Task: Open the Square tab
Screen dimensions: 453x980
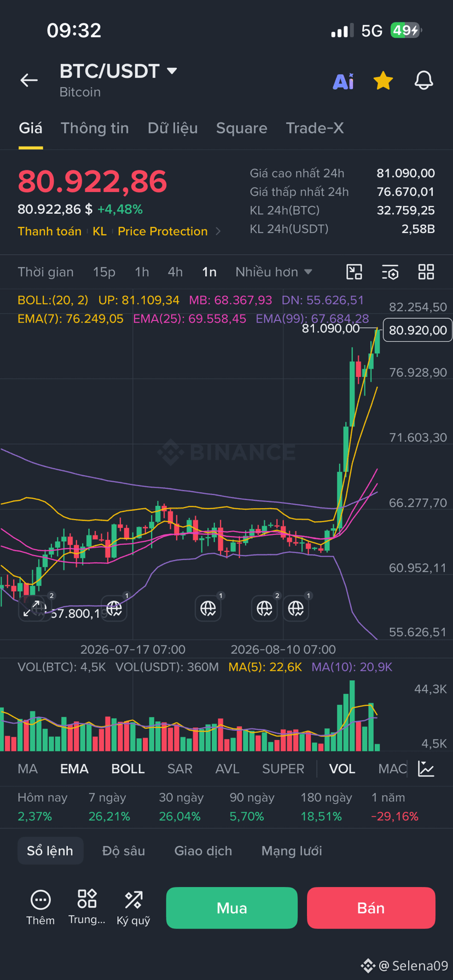Action: tap(242, 128)
